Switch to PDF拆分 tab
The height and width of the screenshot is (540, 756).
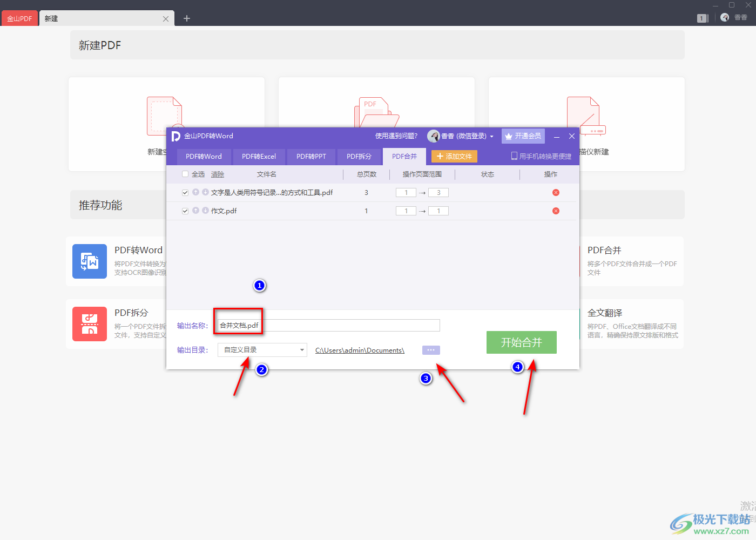pos(359,157)
